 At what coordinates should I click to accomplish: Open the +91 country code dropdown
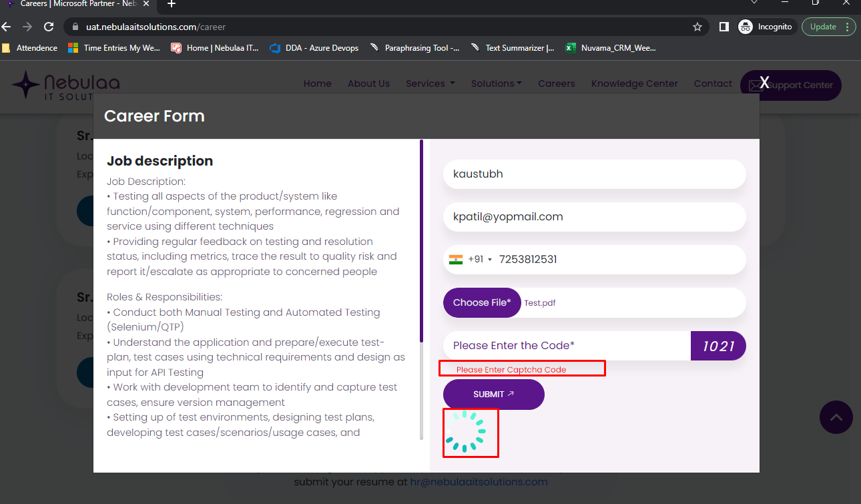tap(480, 260)
